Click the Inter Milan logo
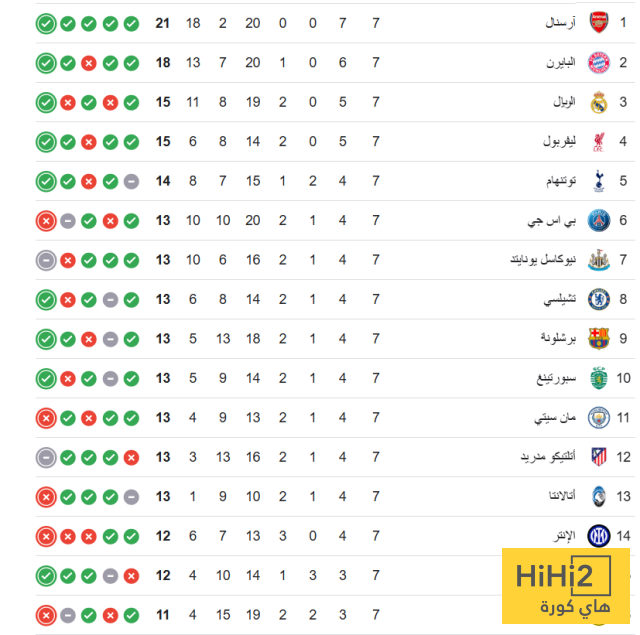 (598, 536)
